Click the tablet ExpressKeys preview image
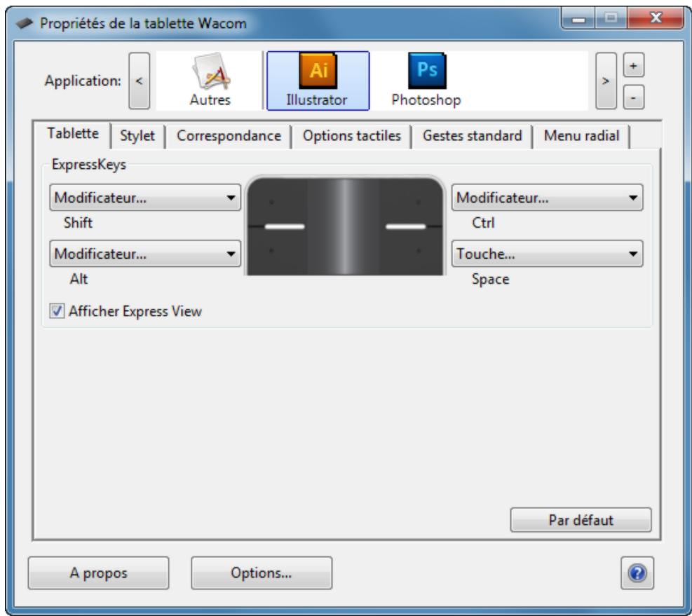The width and height of the screenshot is (692, 616). [x=346, y=226]
